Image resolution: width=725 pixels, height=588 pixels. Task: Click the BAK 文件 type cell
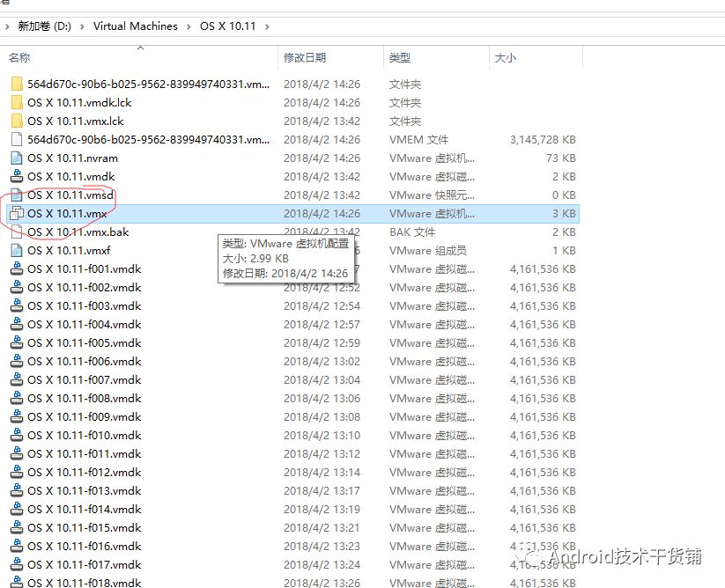[x=412, y=232]
